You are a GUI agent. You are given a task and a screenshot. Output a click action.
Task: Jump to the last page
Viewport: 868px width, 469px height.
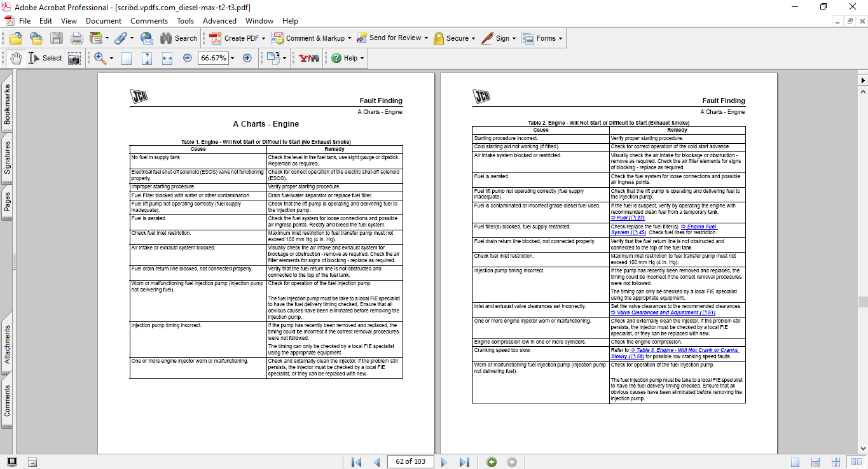pyautogui.click(x=464, y=462)
